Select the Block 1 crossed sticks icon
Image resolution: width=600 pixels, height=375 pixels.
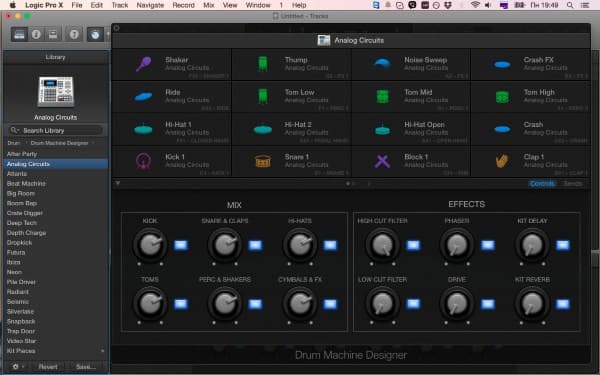382,161
